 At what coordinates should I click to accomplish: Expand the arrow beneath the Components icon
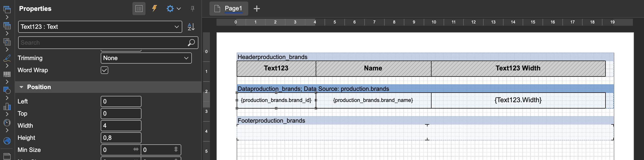point(7,49)
